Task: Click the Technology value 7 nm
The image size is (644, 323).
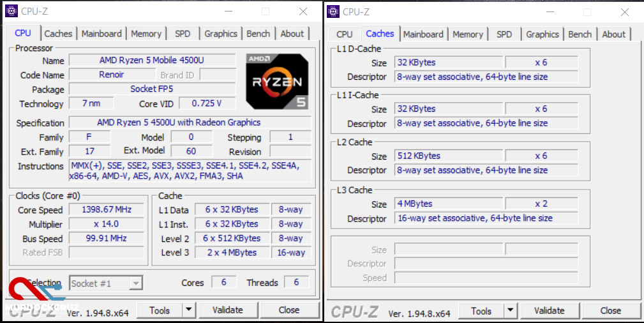Action: click(91, 103)
